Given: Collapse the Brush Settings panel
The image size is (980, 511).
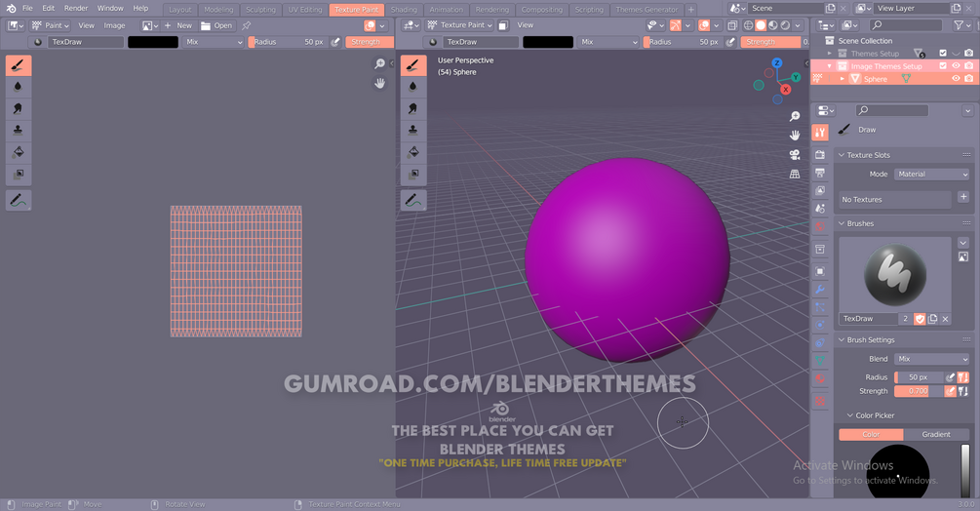Looking at the screenshot, I should tap(842, 339).
